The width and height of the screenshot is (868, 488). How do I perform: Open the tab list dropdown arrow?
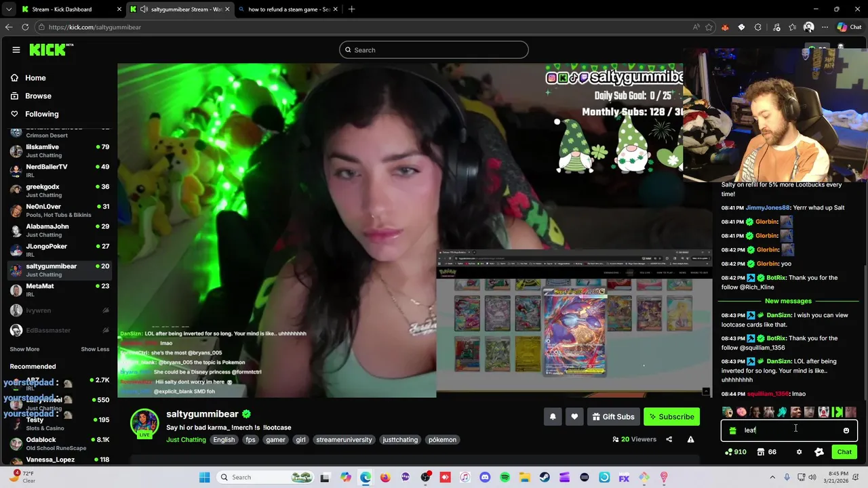(8, 9)
